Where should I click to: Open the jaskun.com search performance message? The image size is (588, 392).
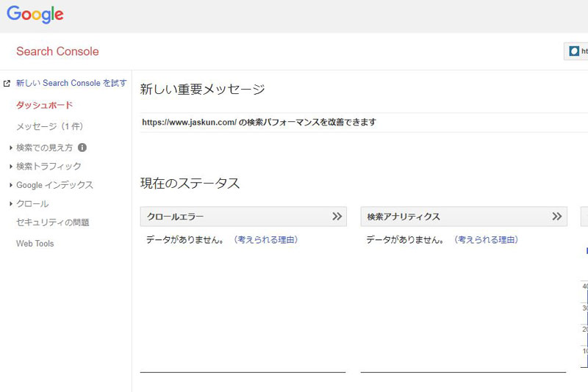click(259, 122)
